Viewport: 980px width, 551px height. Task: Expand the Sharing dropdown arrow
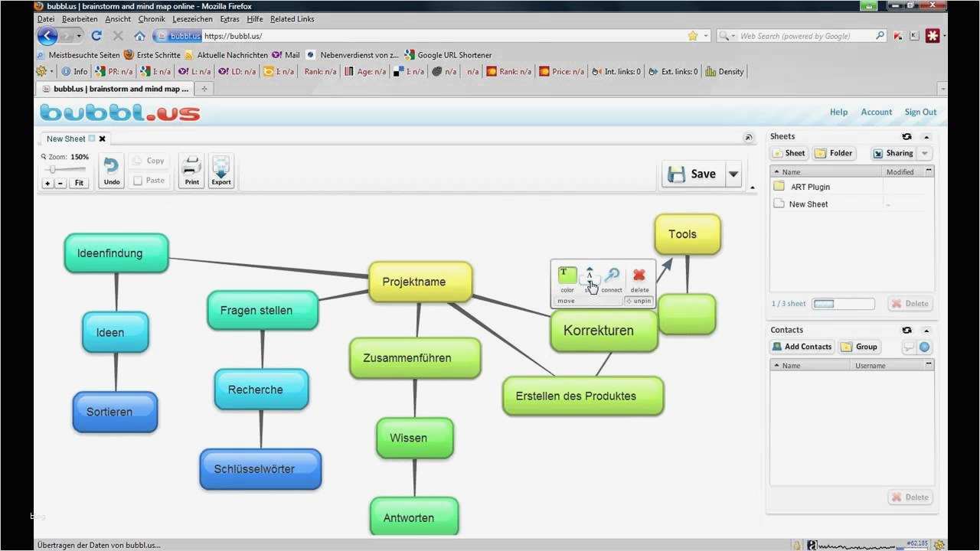pyautogui.click(x=924, y=153)
